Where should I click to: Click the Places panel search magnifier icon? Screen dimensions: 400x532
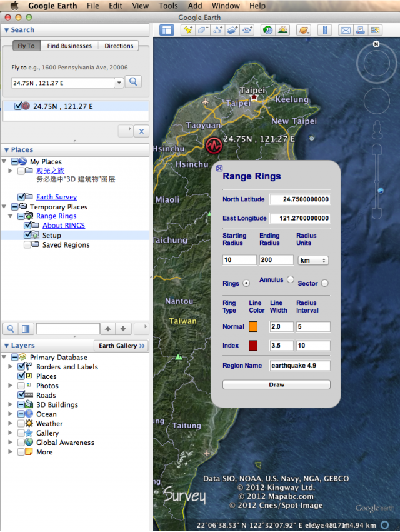pos(11,328)
